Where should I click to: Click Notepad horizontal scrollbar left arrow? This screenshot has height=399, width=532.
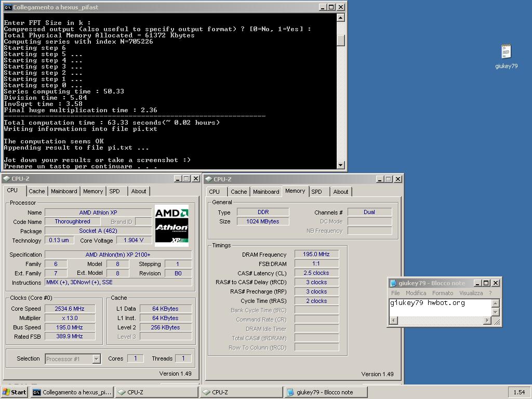(x=394, y=320)
